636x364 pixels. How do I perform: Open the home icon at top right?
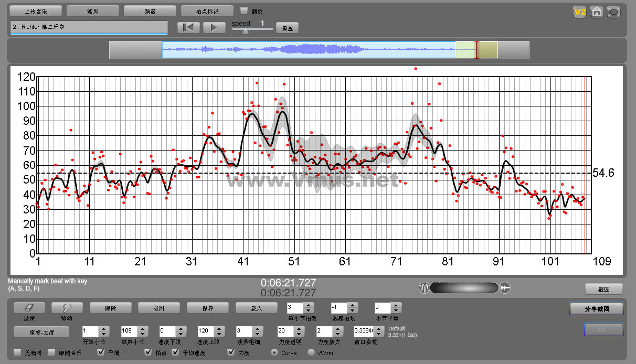596,12
